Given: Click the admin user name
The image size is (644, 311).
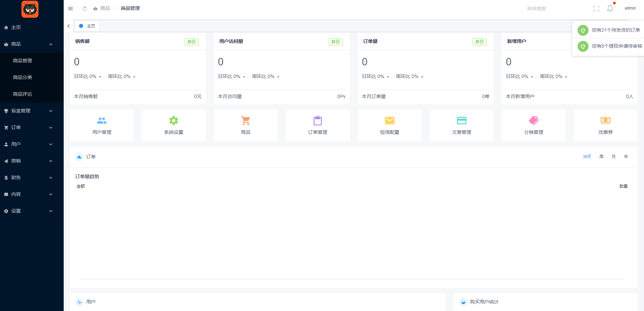Looking at the screenshot, I should click(x=630, y=8).
